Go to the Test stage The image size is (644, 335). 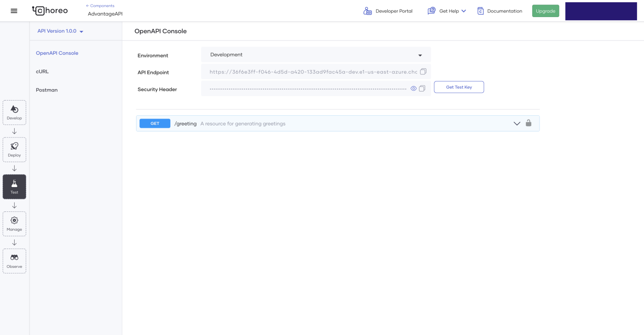[14, 187]
